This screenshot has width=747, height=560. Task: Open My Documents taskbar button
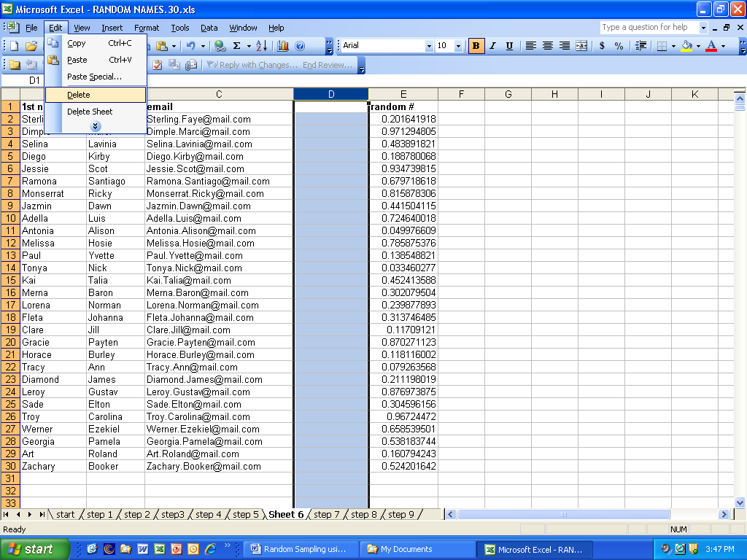coord(417,549)
